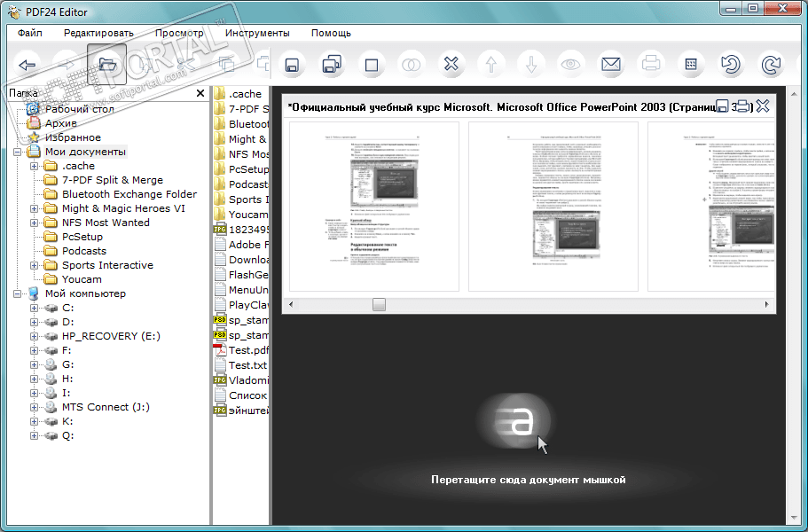The width and height of the screenshot is (808, 532).
Task: Click the envelope Send by email icon
Action: 610,65
